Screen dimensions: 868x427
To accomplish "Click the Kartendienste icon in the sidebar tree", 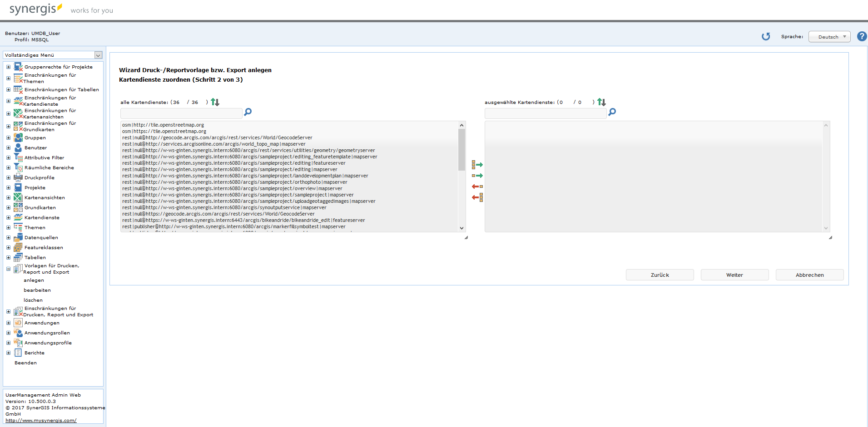I will [18, 217].
